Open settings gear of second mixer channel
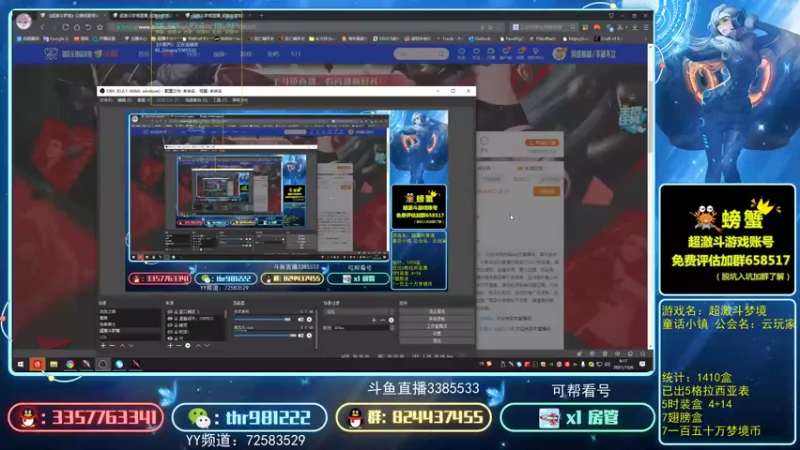Image resolution: width=800 pixels, height=450 pixels. [x=309, y=335]
